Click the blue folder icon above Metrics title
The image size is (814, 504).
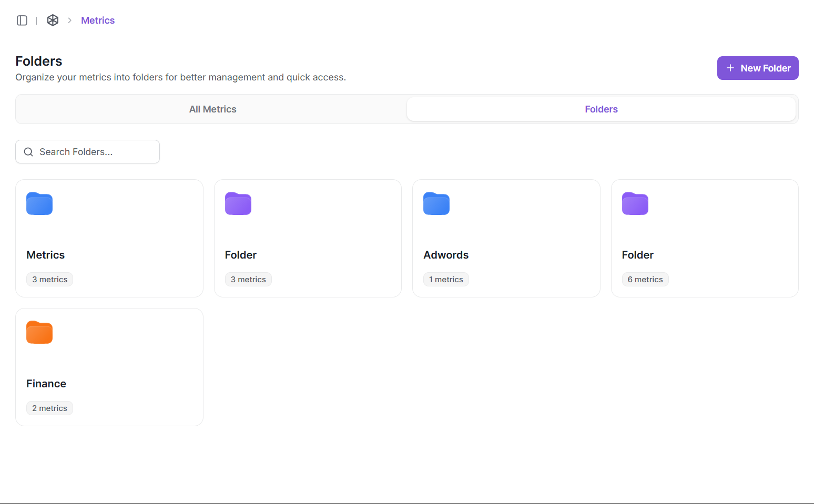point(39,203)
